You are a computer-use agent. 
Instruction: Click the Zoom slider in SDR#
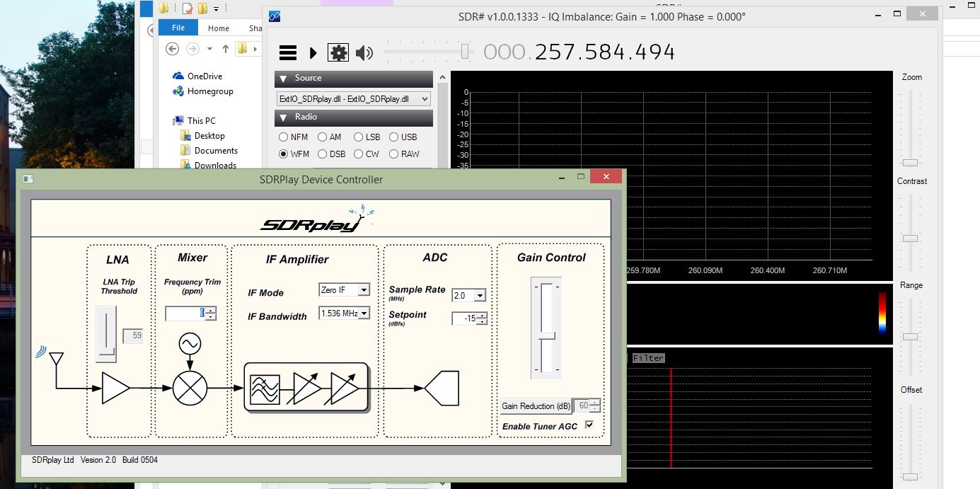coord(911,127)
